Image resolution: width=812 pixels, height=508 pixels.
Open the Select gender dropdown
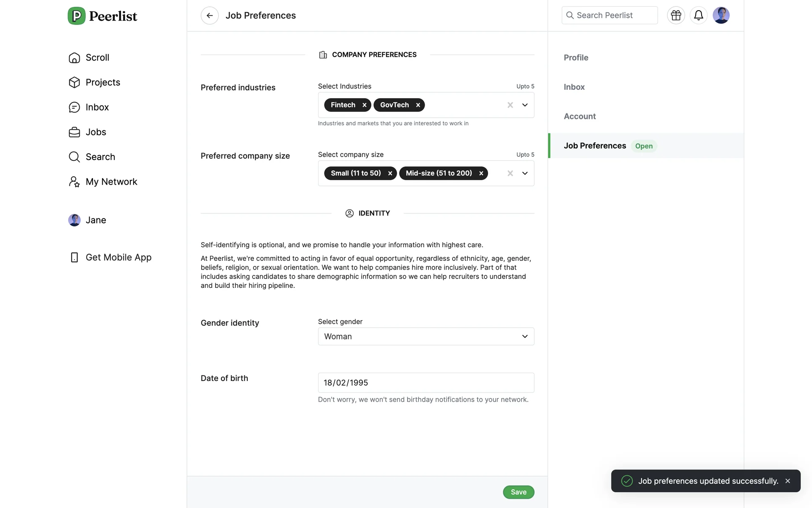(425, 337)
